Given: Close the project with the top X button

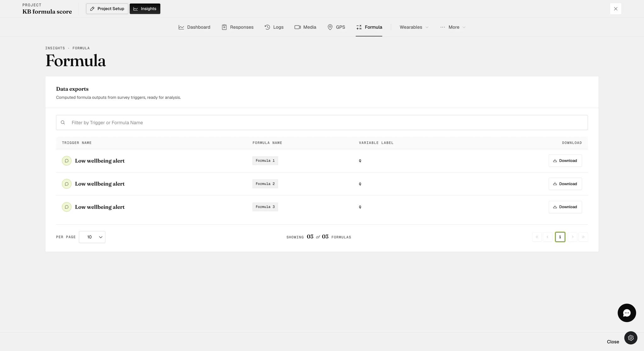Looking at the screenshot, I should pos(616,9).
